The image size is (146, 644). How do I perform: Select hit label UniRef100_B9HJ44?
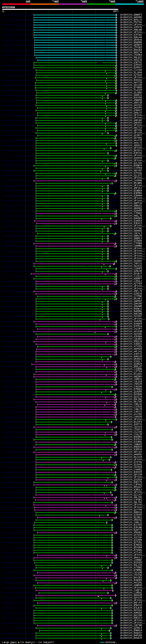131,37
